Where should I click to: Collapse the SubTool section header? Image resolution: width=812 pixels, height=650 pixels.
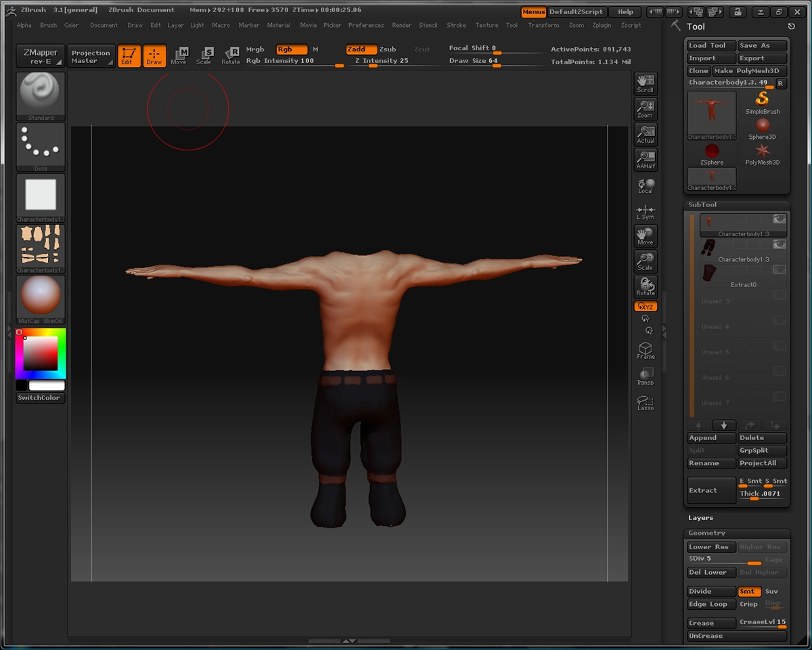tap(702, 204)
